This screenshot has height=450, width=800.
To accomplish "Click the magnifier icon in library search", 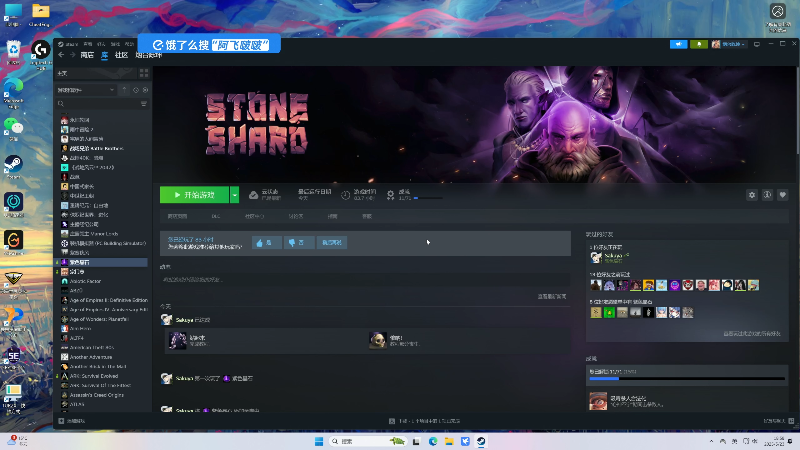I will pos(61,104).
